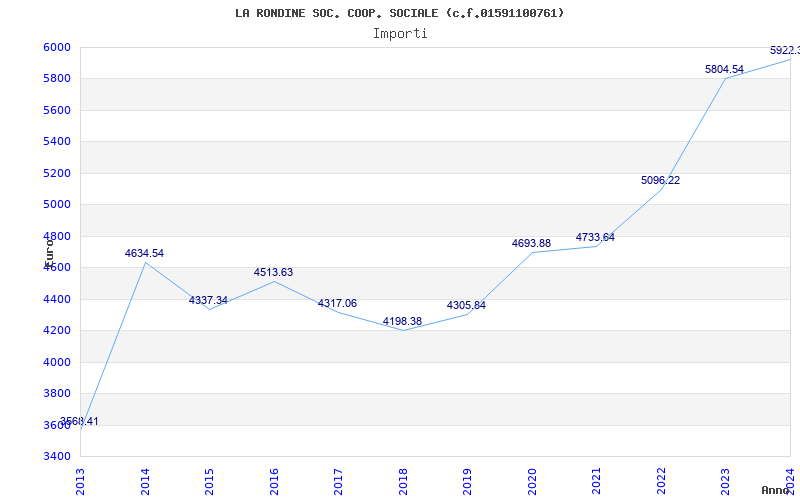This screenshot has height=500, width=800.
Task: Select the 5804.54 data label
Action: [x=724, y=69]
